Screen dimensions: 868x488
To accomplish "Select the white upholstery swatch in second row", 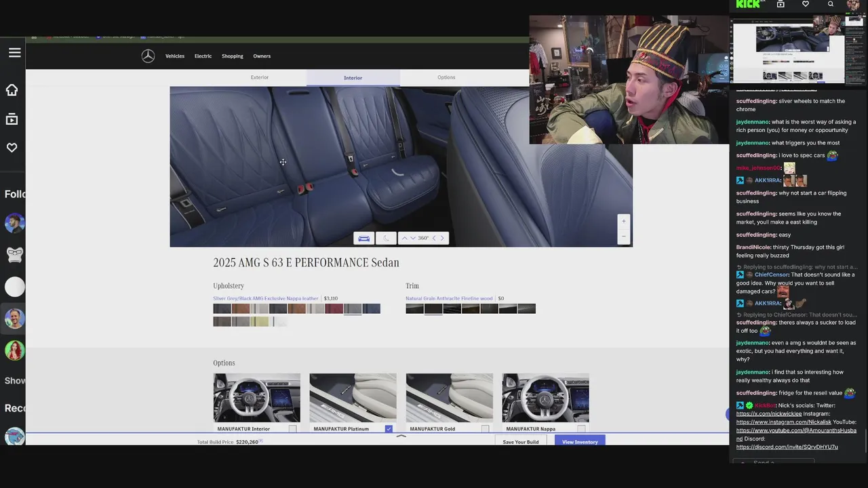I will pos(278,321).
